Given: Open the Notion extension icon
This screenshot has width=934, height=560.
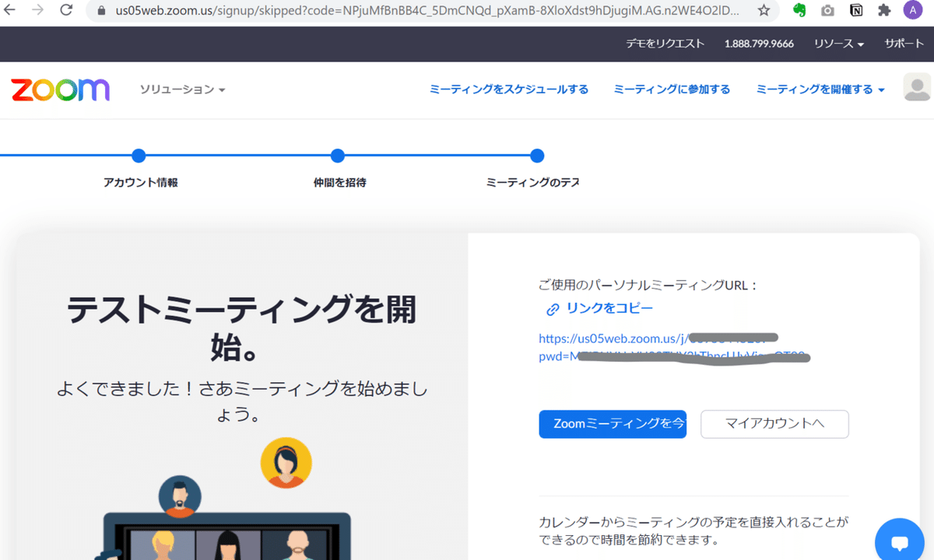Looking at the screenshot, I should point(855,11).
